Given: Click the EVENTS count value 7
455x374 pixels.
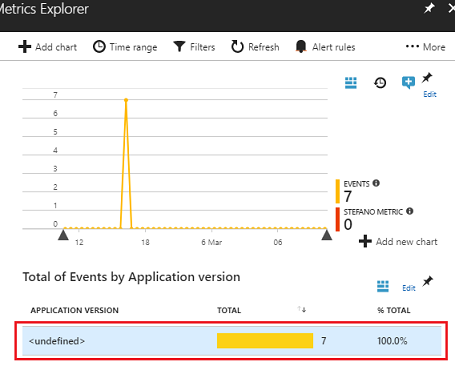Looking at the screenshot, I should 348,196.
